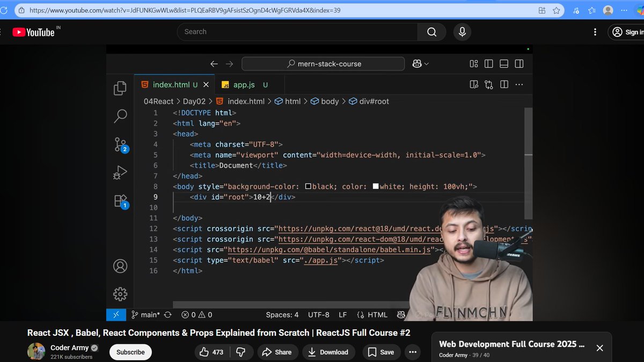Click the browser address bar URL
The height and width of the screenshot is (362, 644).
point(185,10)
